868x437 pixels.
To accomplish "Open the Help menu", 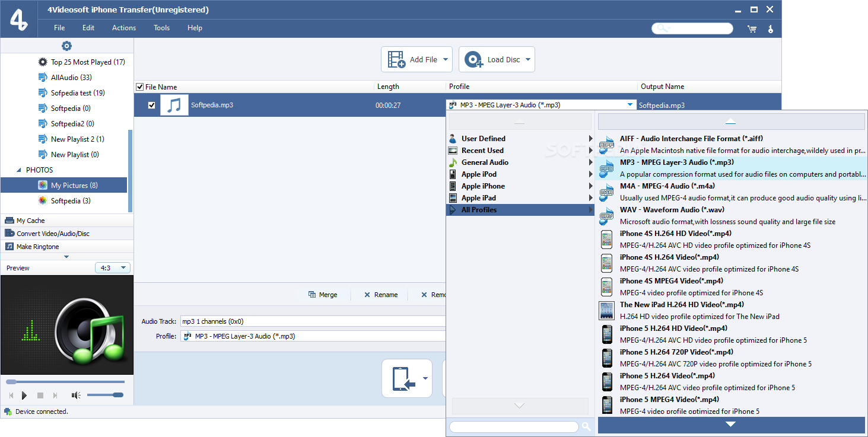I will (x=195, y=28).
